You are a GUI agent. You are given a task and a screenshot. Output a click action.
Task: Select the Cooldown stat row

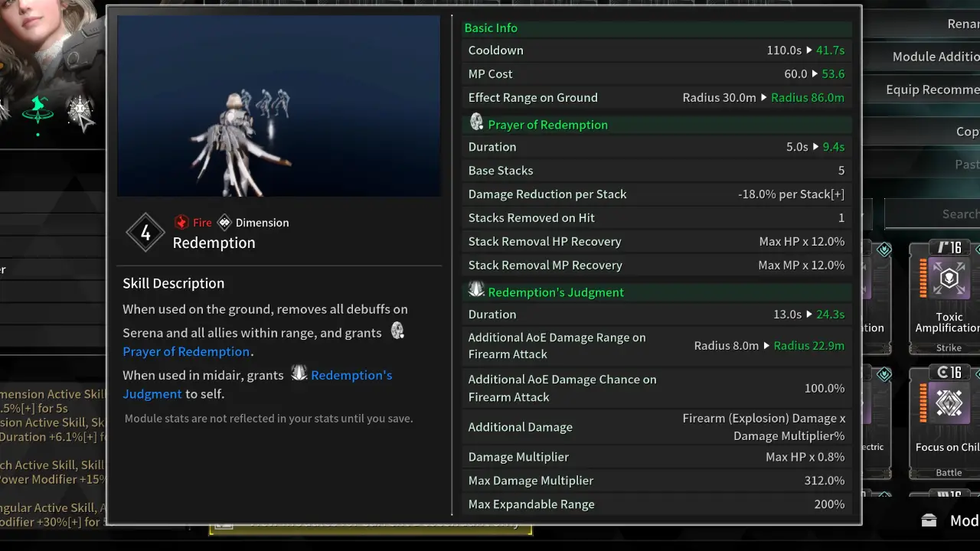click(656, 51)
